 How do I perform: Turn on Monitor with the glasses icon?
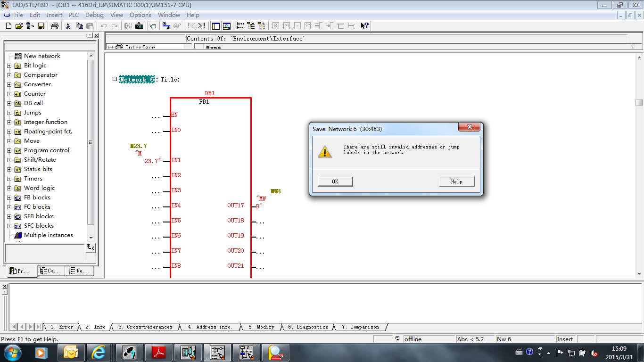pyautogui.click(x=177, y=26)
